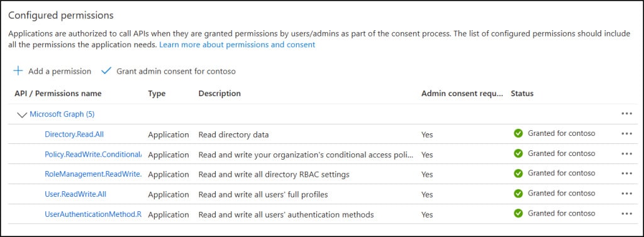Open the ellipsis menu for the UserAuthenticationMethod row

(627, 214)
